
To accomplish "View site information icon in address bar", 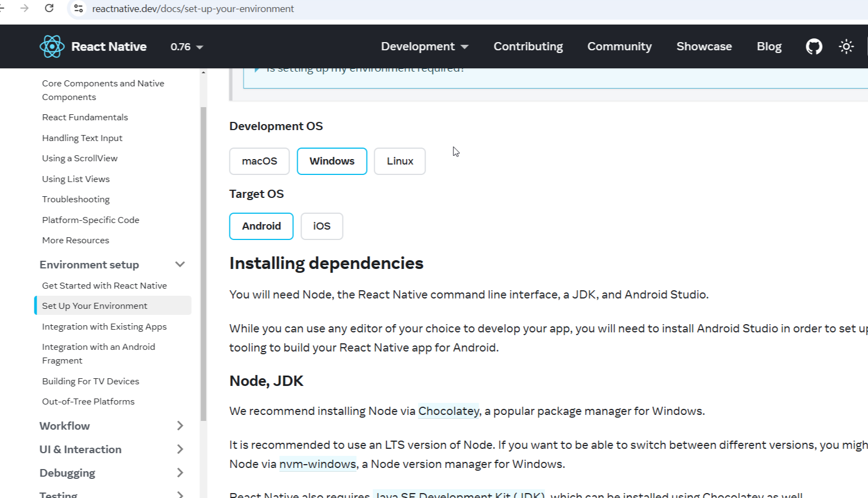I will click(x=79, y=8).
